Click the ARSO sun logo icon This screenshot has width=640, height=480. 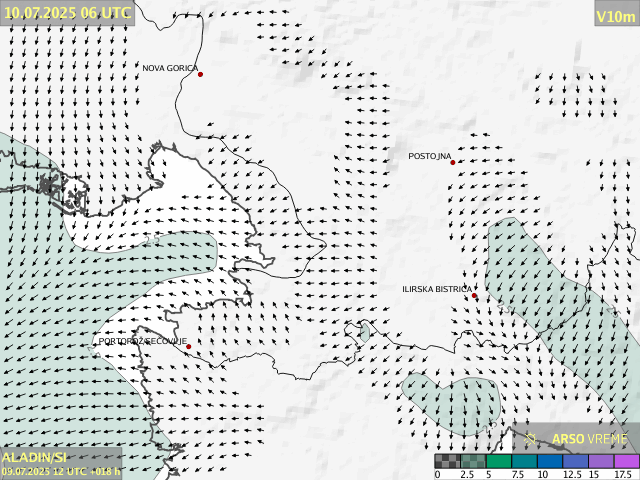pyautogui.click(x=530, y=439)
